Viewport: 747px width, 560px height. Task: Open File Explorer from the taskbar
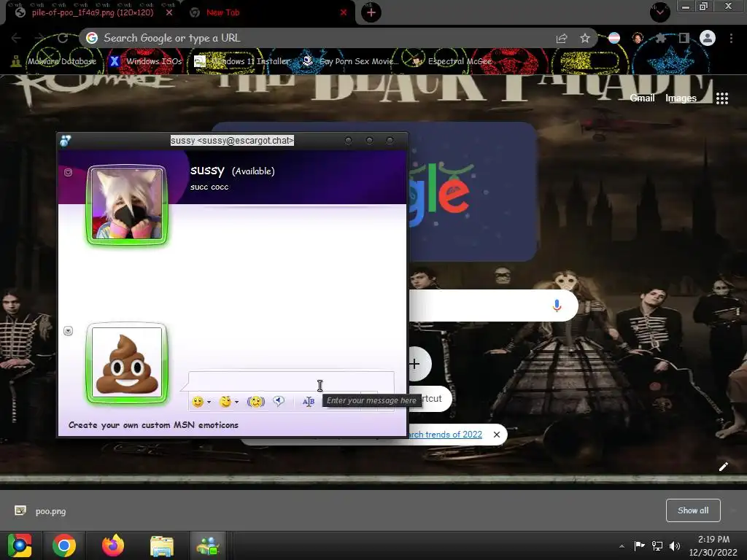click(161, 545)
